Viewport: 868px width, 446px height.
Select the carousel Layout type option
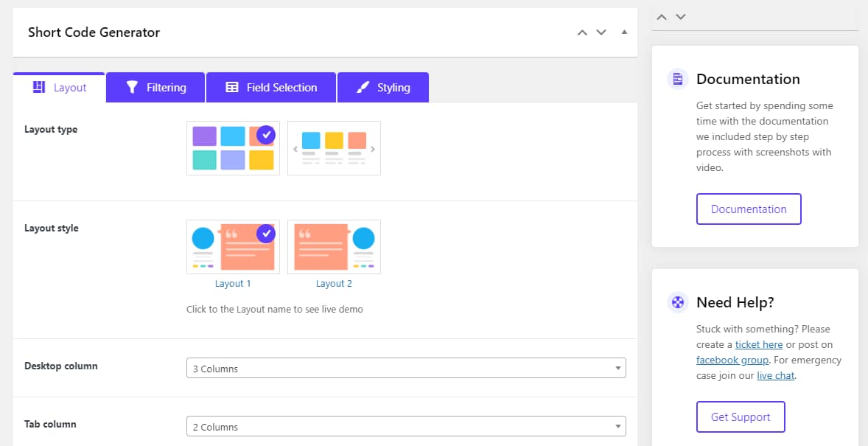[334, 147]
